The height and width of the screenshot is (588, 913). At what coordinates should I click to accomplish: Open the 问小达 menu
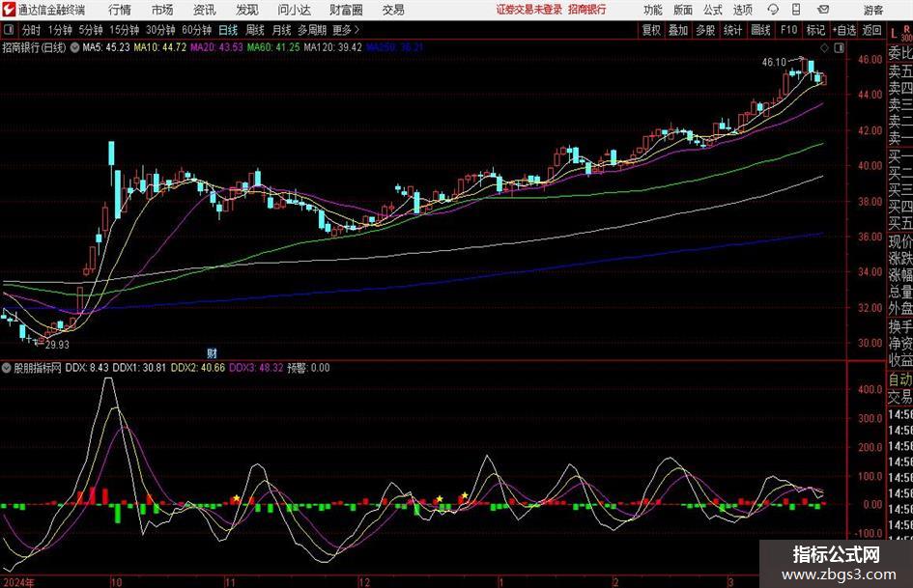294,10
